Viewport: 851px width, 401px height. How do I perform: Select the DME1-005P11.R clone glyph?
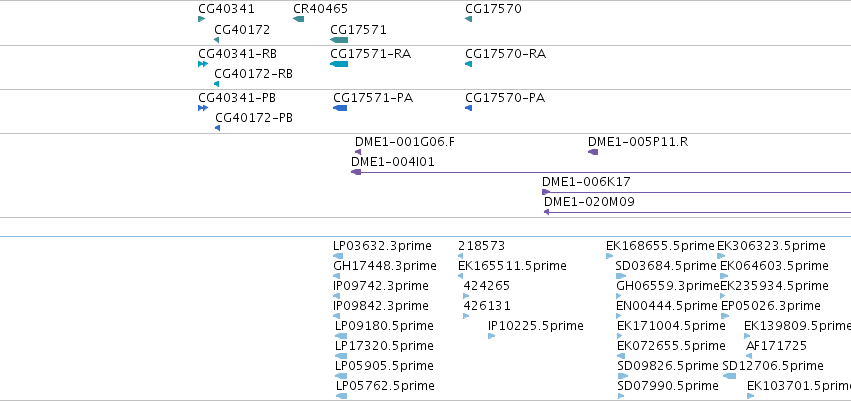tap(593, 152)
